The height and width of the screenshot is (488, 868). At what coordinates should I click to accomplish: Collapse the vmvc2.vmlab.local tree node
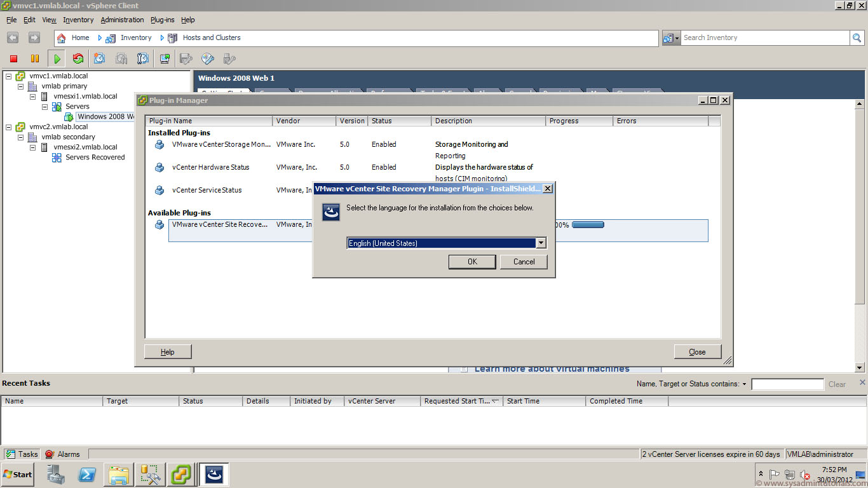(8, 127)
